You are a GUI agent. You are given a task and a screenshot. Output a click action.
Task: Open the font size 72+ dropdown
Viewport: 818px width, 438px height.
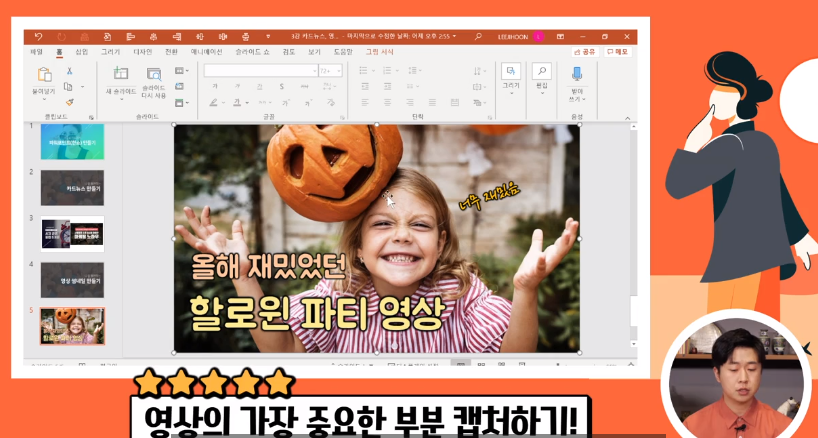(x=338, y=71)
